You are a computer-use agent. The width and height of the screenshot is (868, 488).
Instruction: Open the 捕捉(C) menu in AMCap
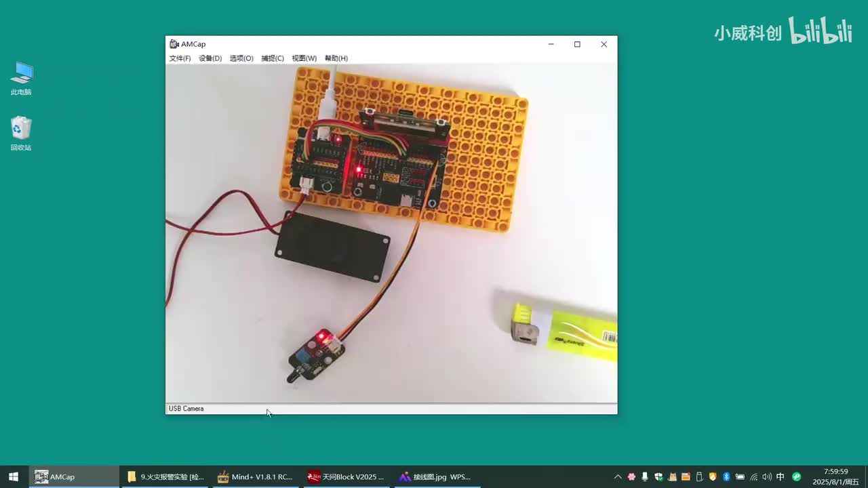(273, 58)
